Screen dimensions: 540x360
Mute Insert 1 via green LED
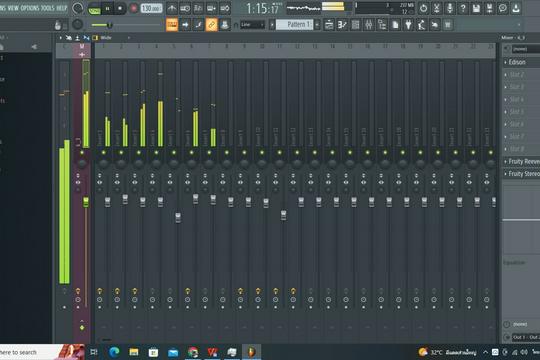[x=103, y=152]
